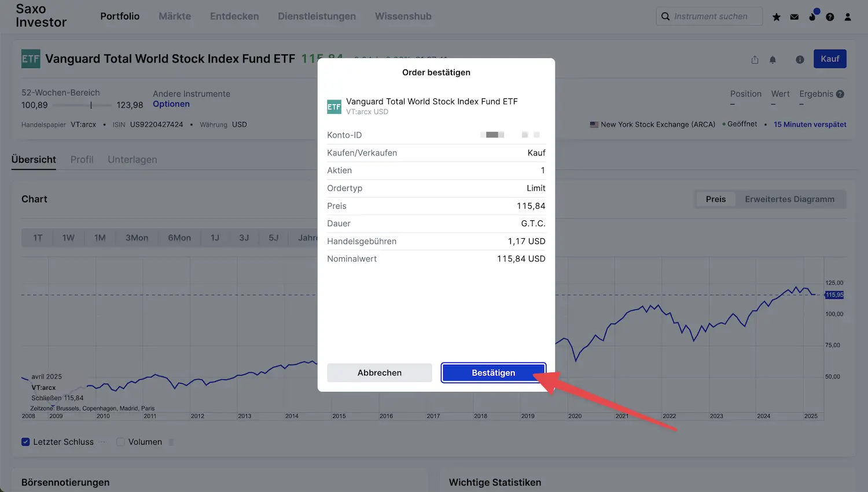This screenshot has width=868, height=492.
Task: Open the user account profile icon
Action: [x=848, y=17]
